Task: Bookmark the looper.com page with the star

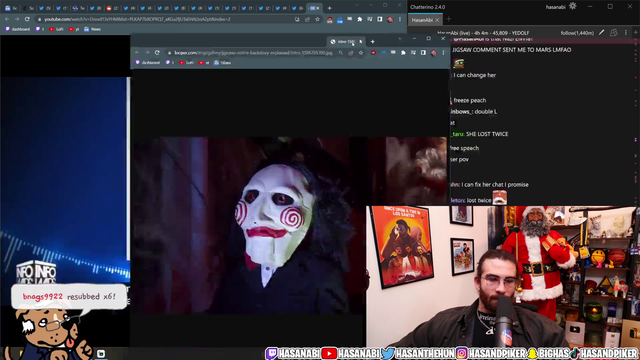Action: 361,53
